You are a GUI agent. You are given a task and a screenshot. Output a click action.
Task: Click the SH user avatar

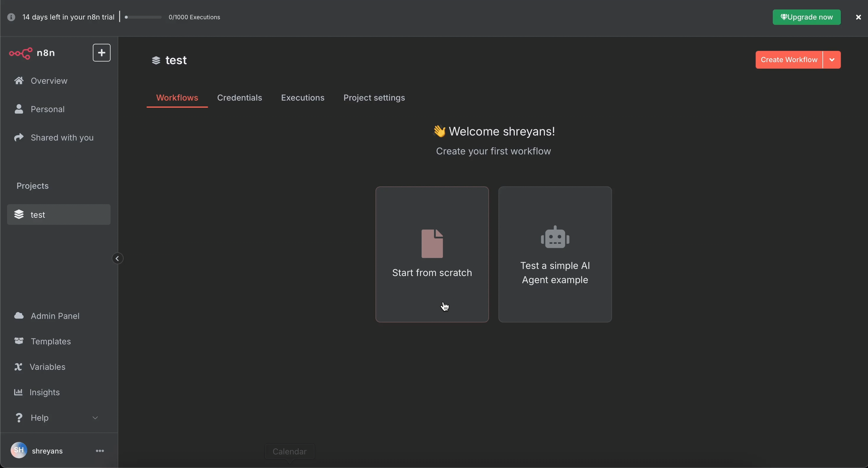click(x=19, y=451)
